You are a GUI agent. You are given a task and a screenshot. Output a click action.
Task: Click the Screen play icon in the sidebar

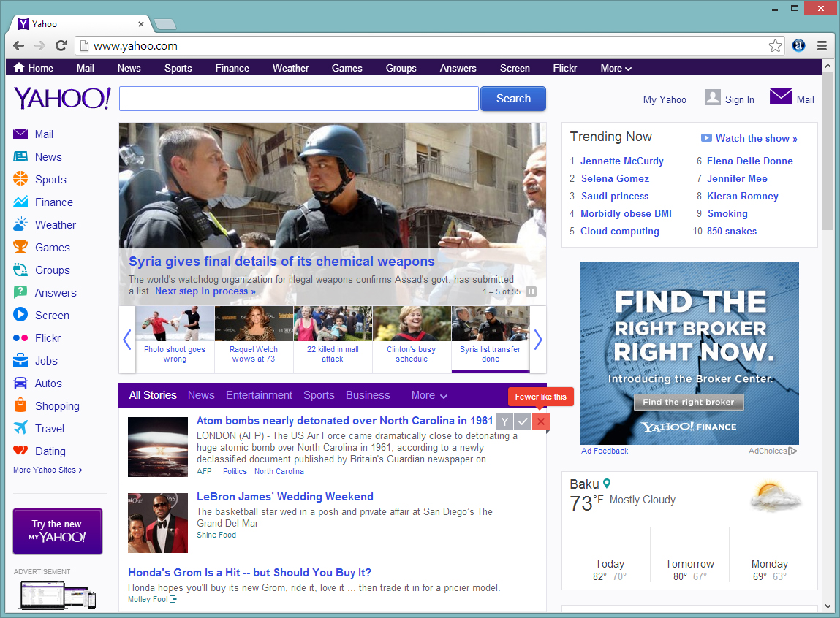20,314
